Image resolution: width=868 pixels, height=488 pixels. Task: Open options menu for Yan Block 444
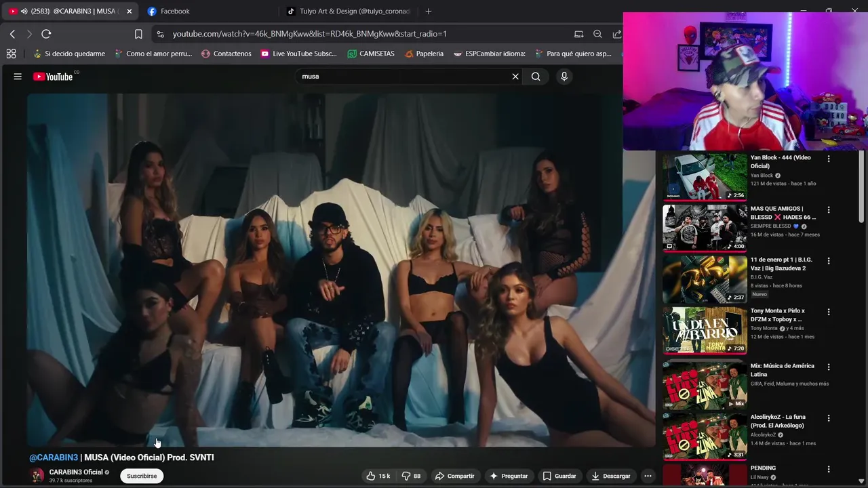[828, 159]
